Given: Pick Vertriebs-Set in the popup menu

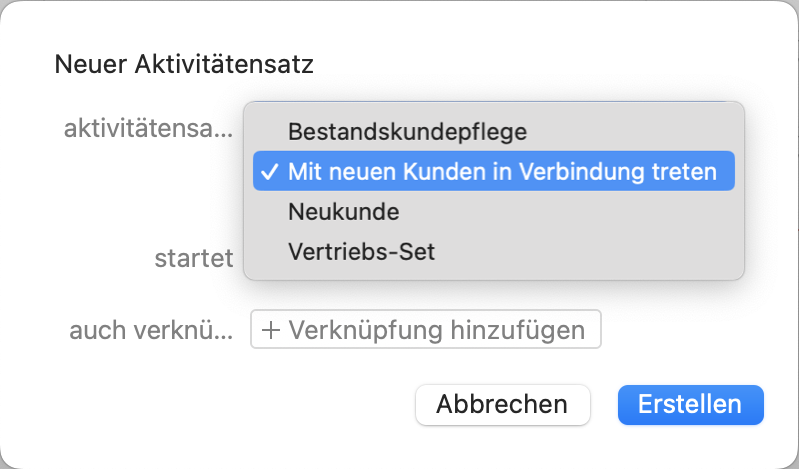Looking at the screenshot, I should [x=362, y=252].
